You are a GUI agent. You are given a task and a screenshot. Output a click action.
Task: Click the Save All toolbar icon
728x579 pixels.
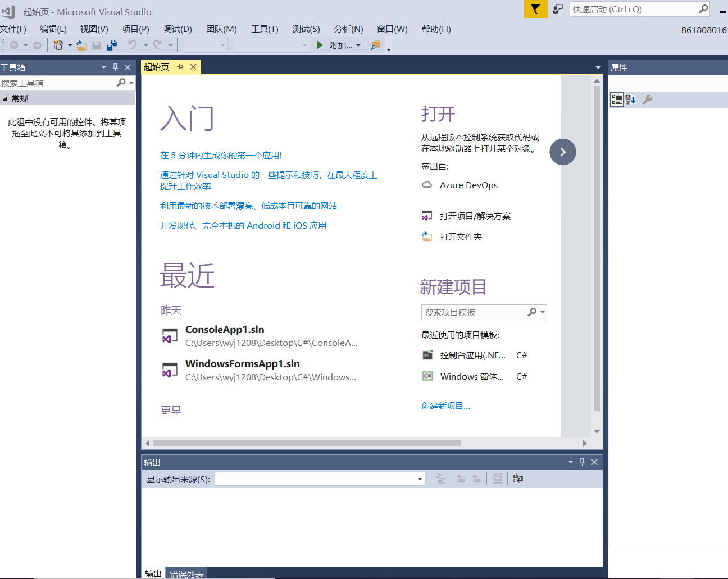tap(112, 45)
